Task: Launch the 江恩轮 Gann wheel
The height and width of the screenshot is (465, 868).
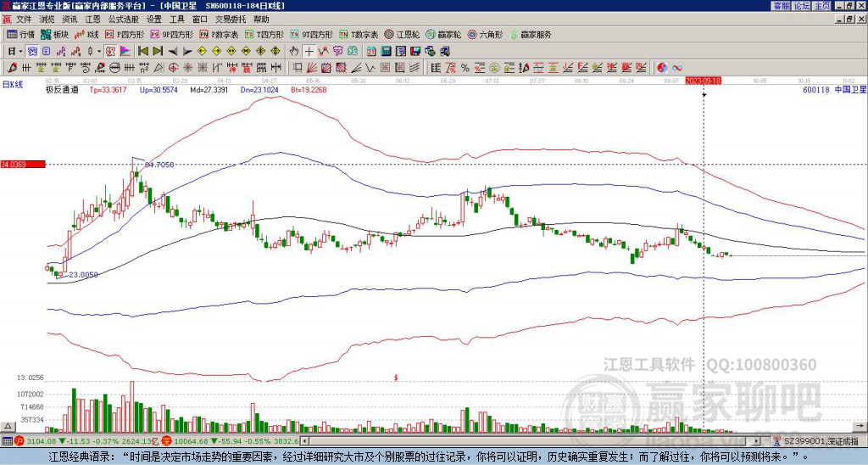Action: pos(402,34)
